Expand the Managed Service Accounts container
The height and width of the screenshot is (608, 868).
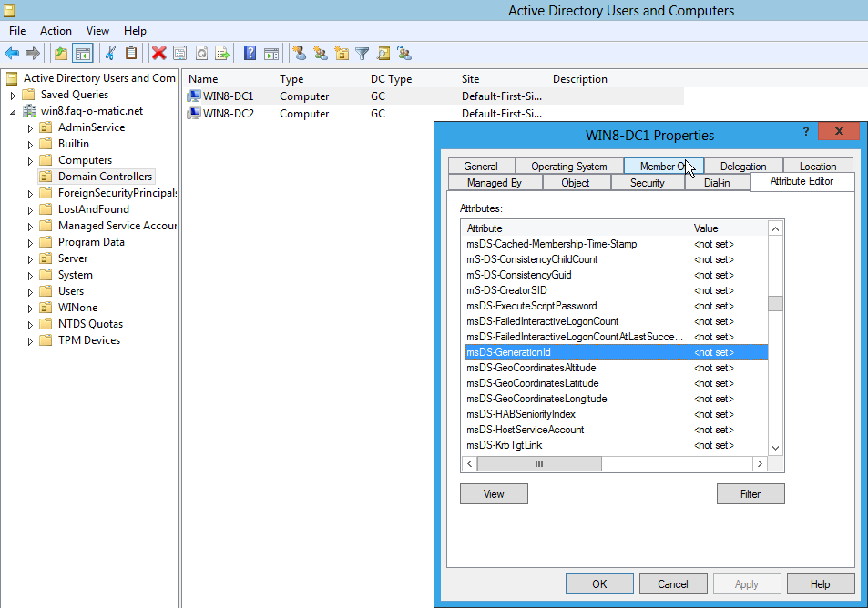pos(30,227)
